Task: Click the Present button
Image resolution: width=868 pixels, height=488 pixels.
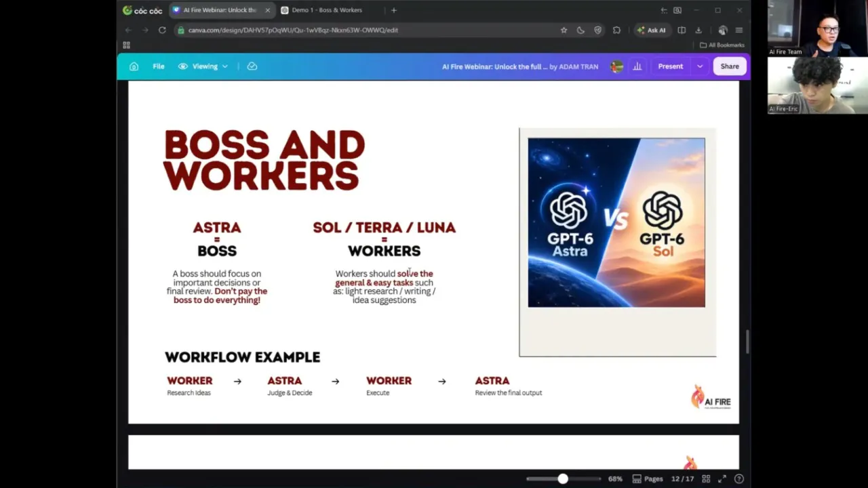Action: pos(670,66)
